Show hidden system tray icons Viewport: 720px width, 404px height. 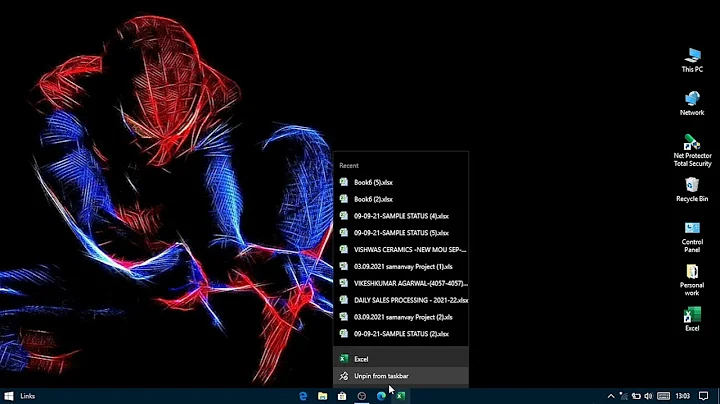611,396
